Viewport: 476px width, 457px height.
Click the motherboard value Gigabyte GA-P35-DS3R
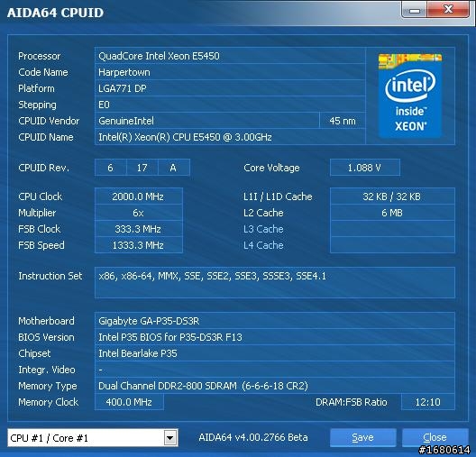(x=275, y=321)
